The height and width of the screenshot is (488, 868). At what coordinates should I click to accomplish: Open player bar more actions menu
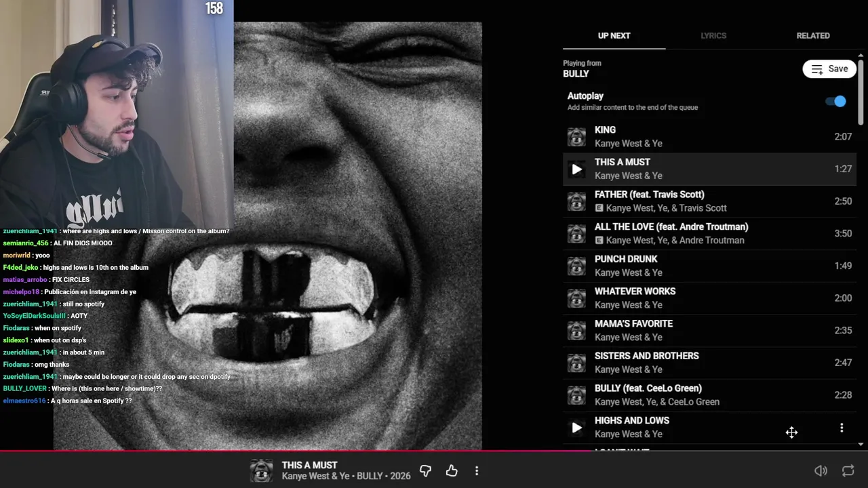[477, 470]
